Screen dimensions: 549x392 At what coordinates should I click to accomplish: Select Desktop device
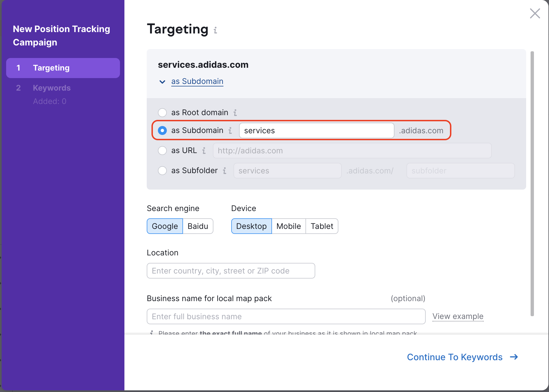pyautogui.click(x=251, y=226)
